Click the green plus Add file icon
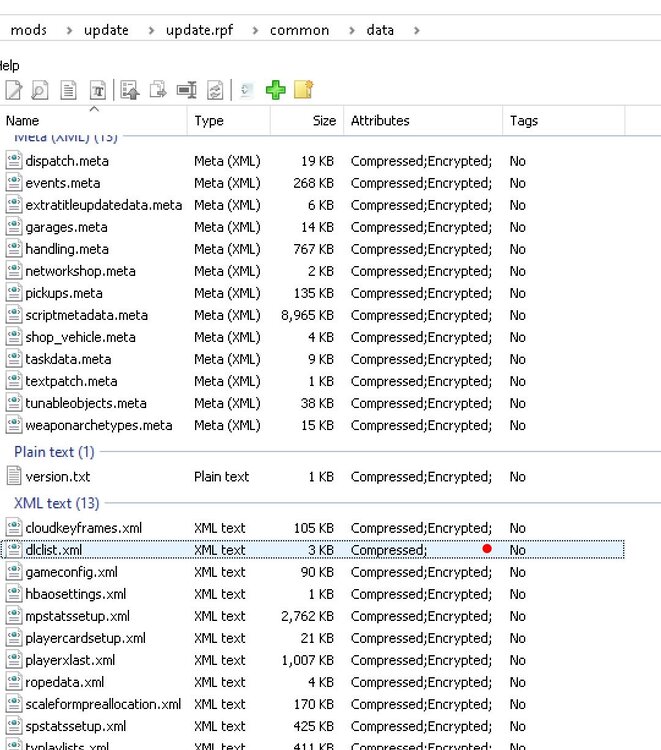Image resolution: width=661 pixels, height=750 pixels. tap(275, 90)
